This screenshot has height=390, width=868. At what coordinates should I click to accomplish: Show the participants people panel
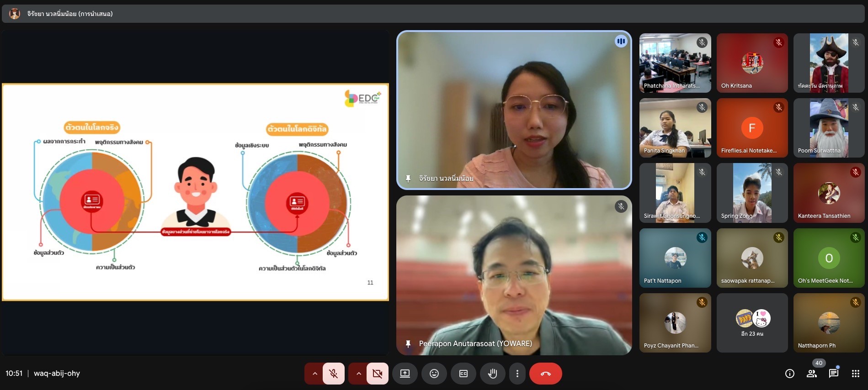[x=812, y=374]
